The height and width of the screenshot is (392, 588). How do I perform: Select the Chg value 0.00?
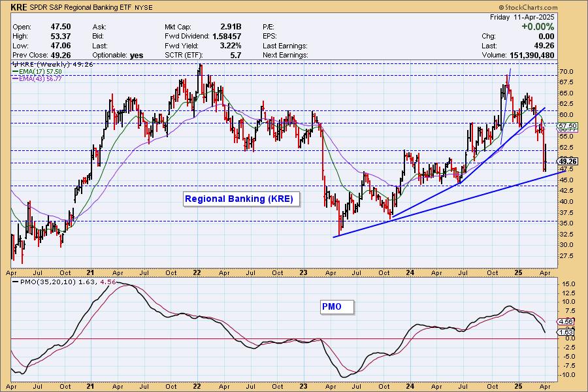click(546, 37)
